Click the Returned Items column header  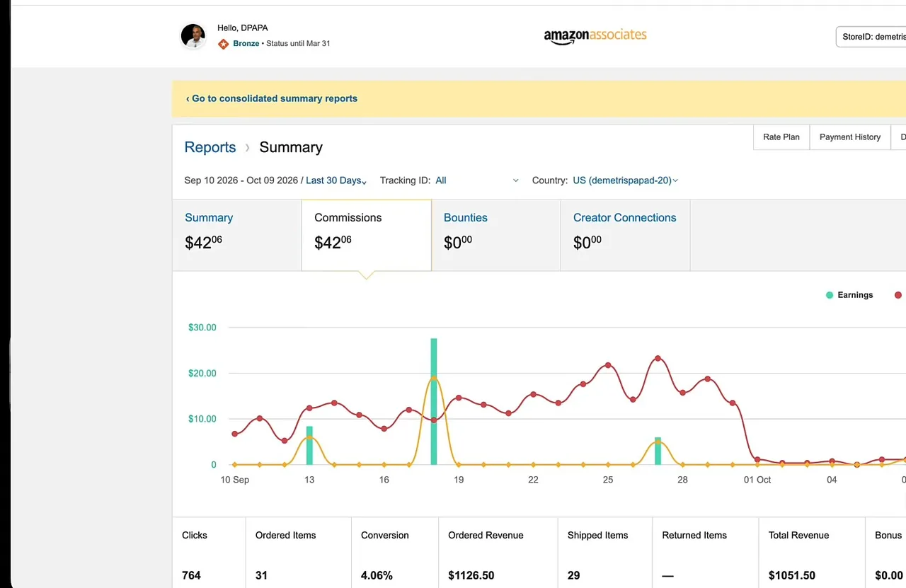click(x=694, y=535)
